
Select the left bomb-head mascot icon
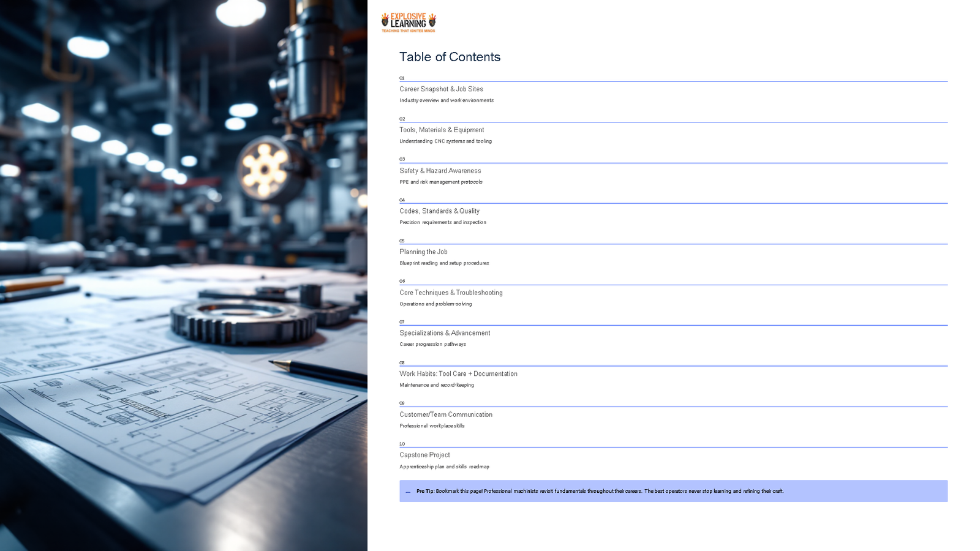click(385, 21)
